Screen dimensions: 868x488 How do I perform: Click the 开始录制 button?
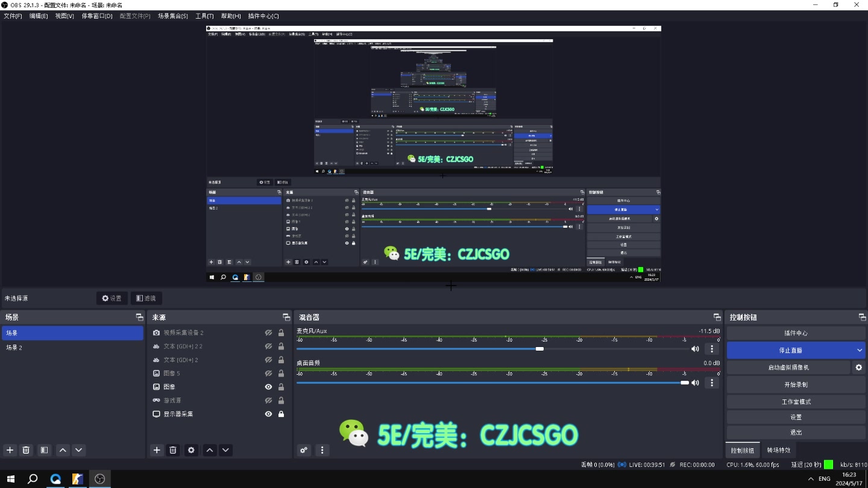[x=796, y=384]
